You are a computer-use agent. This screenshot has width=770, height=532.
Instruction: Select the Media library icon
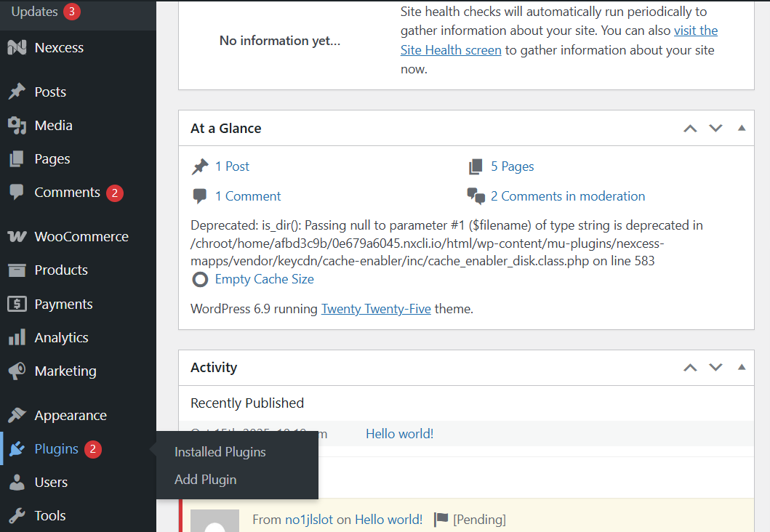[x=17, y=125]
